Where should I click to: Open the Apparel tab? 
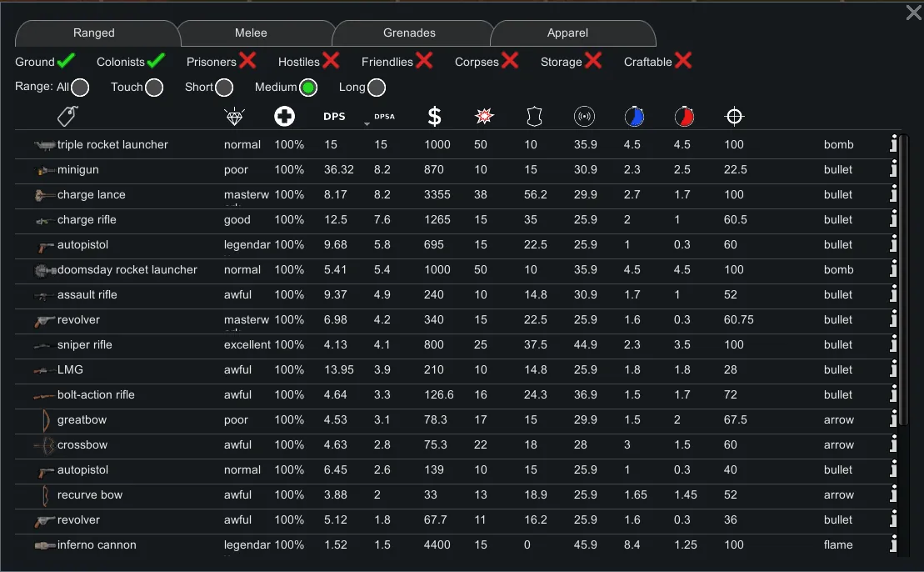coord(567,33)
